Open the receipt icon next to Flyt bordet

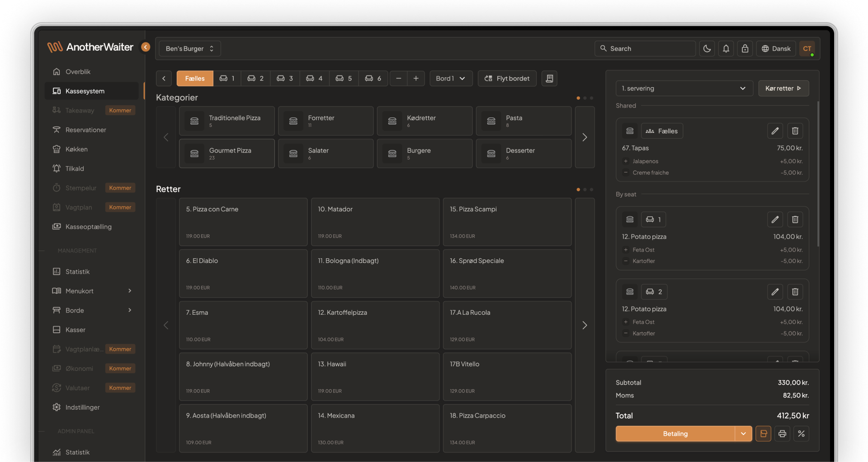(x=549, y=79)
